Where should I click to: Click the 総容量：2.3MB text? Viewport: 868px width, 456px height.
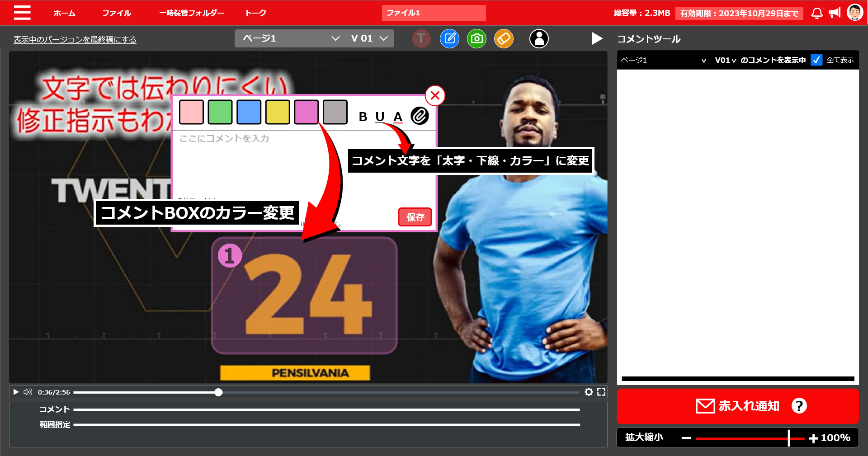[x=642, y=13]
